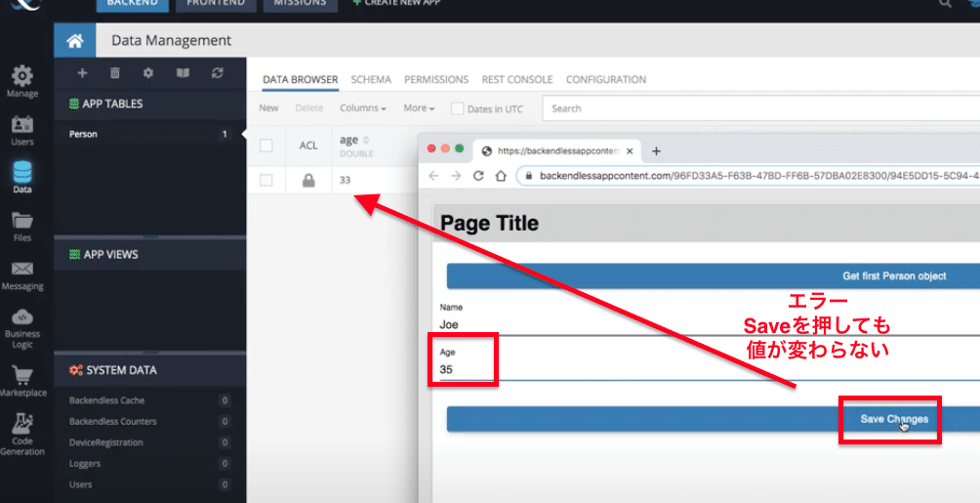Click the Save Changes button

click(714, 419)
